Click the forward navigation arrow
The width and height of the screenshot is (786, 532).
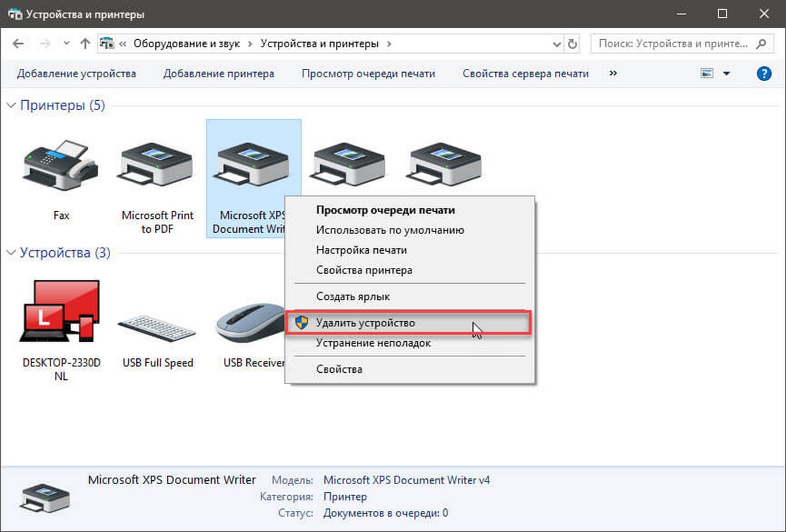tap(45, 44)
